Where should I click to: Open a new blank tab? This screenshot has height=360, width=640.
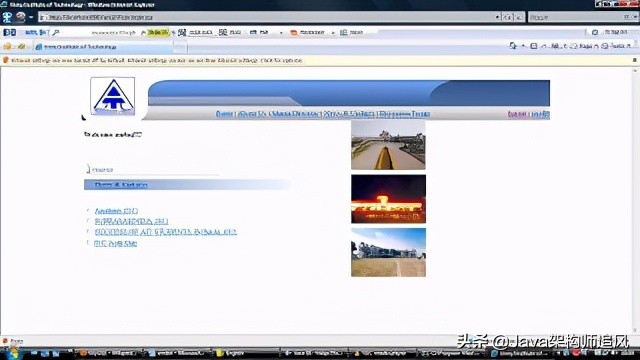tap(180, 47)
